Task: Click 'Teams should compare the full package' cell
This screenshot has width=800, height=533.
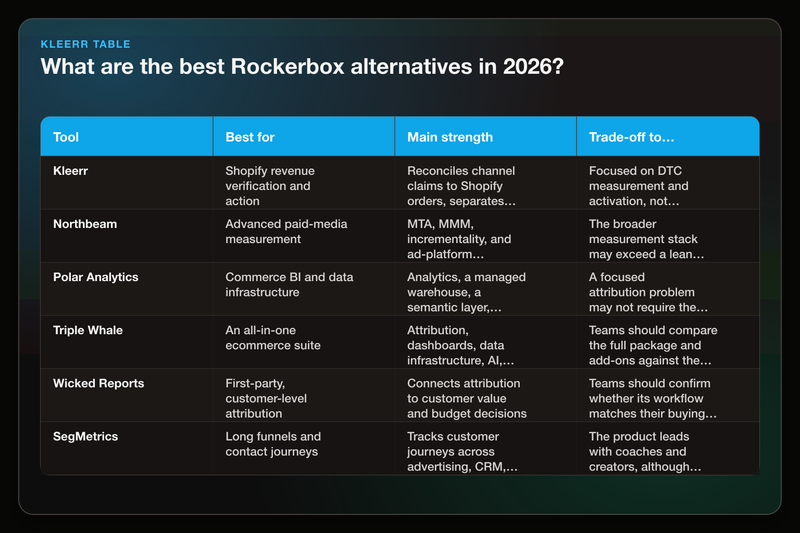Action: 668,342
